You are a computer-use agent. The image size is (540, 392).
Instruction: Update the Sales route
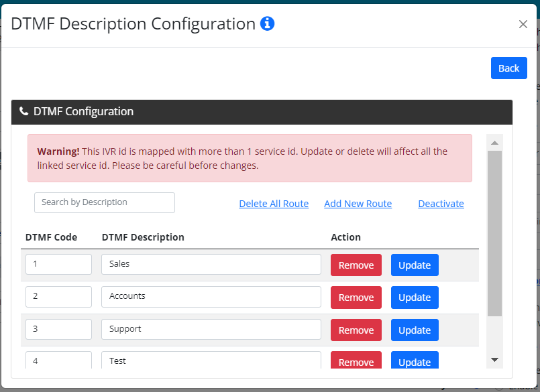(415, 265)
